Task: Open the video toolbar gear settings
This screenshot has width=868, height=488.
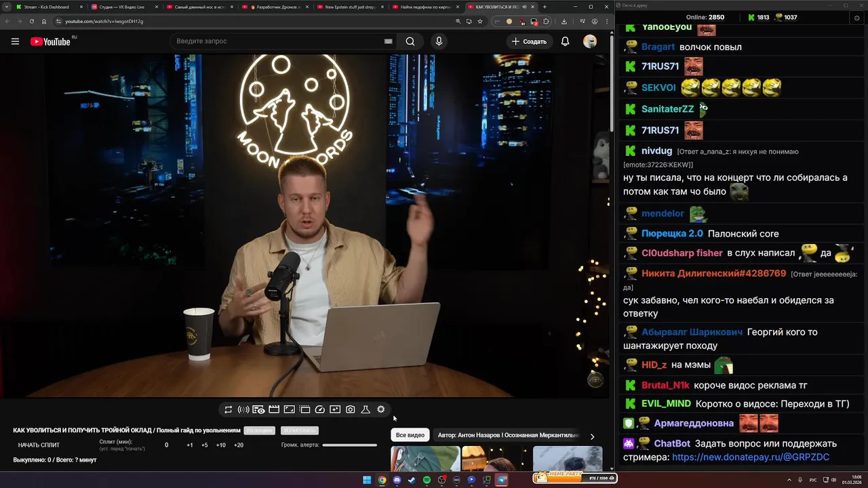Action: [x=381, y=409]
